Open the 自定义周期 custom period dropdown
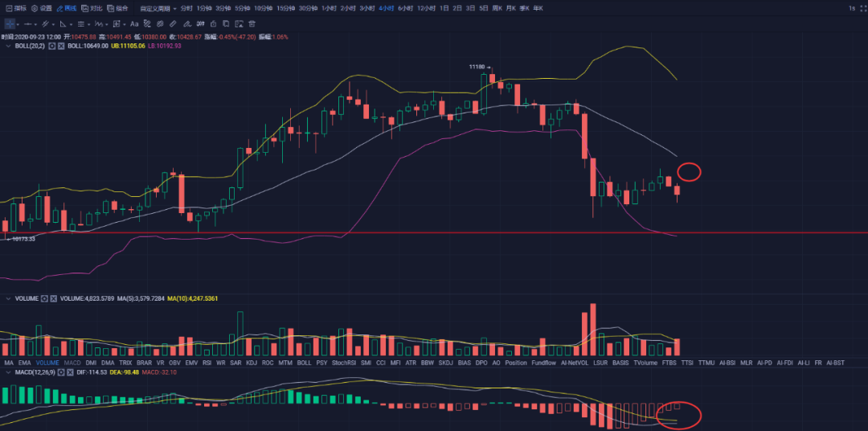868x431 pixels. click(x=156, y=8)
